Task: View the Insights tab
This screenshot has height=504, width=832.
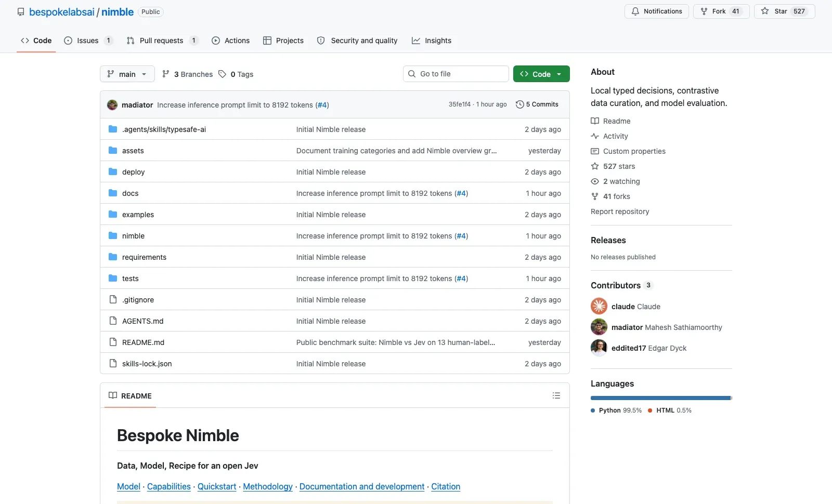Action: pyautogui.click(x=432, y=41)
